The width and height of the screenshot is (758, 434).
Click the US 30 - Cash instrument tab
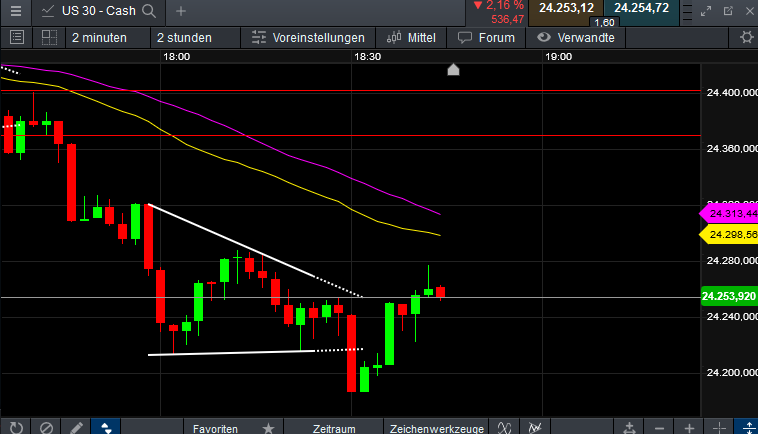point(99,11)
